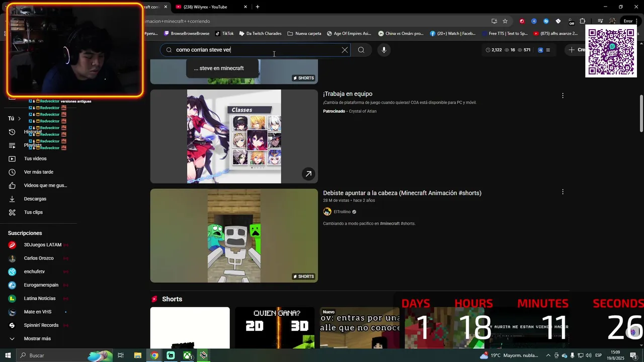Screen dimensions: 644x362
Task: Open options for '¡Trabaja en equipo' ad
Action: tap(562, 96)
